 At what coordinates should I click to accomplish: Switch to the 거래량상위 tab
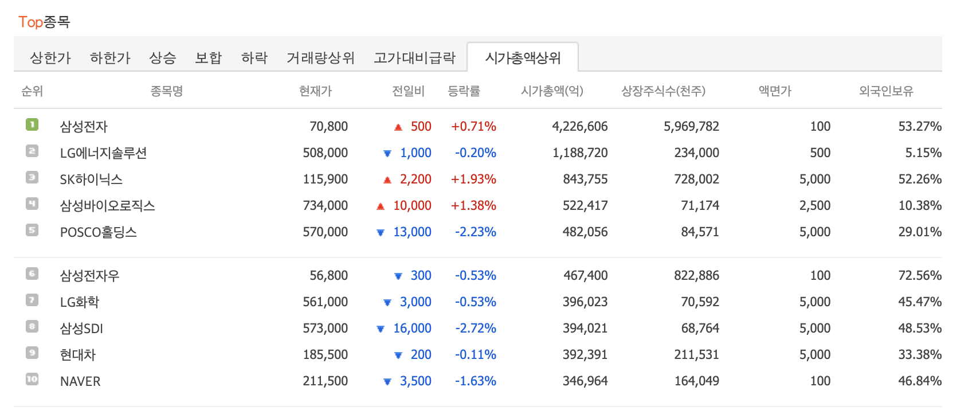pyautogui.click(x=320, y=58)
